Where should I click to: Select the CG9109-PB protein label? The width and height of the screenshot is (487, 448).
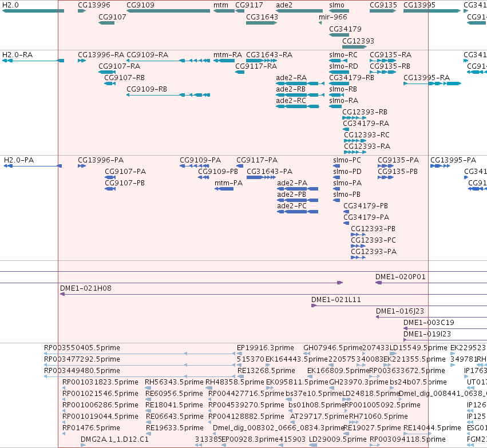pyautogui.click(x=218, y=172)
